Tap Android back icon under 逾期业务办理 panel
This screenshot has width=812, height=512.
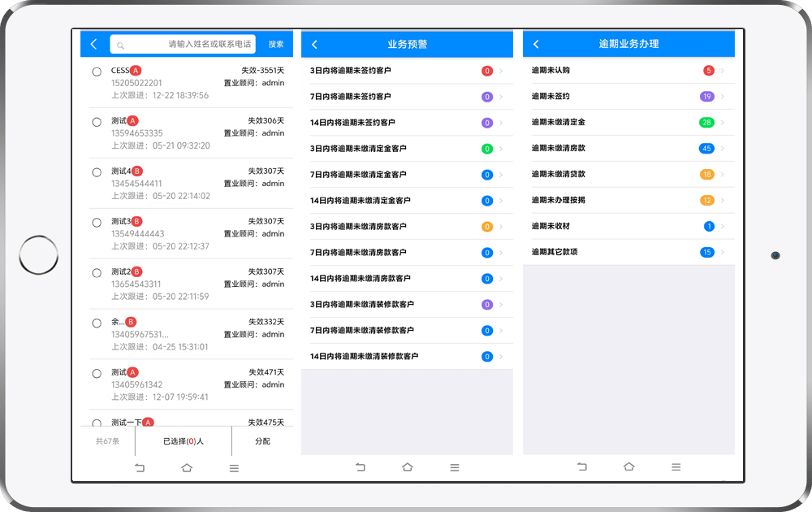pyautogui.click(x=582, y=467)
